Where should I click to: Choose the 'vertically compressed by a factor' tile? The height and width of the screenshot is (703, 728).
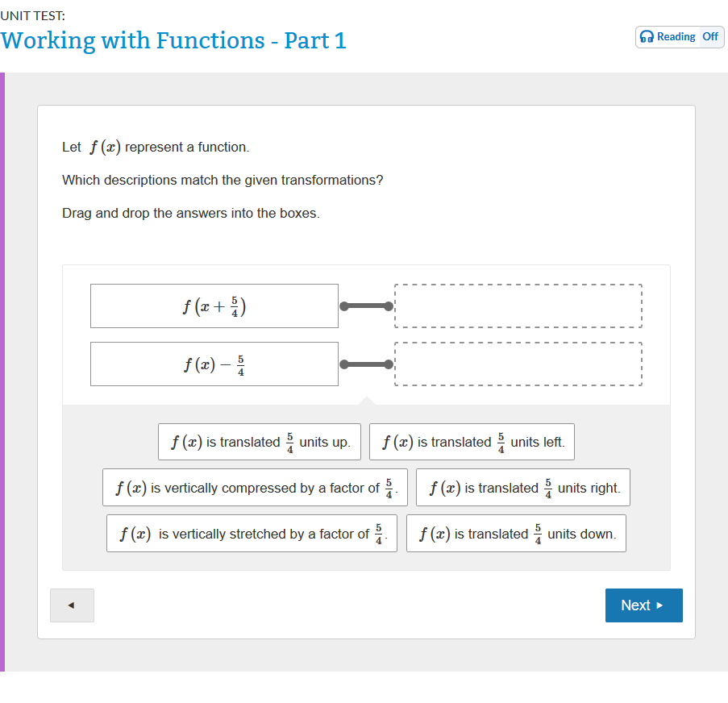(255, 488)
